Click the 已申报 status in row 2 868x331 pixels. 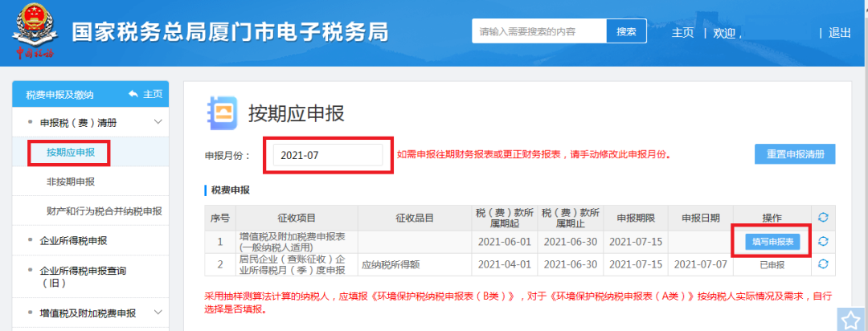click(772, 264)
